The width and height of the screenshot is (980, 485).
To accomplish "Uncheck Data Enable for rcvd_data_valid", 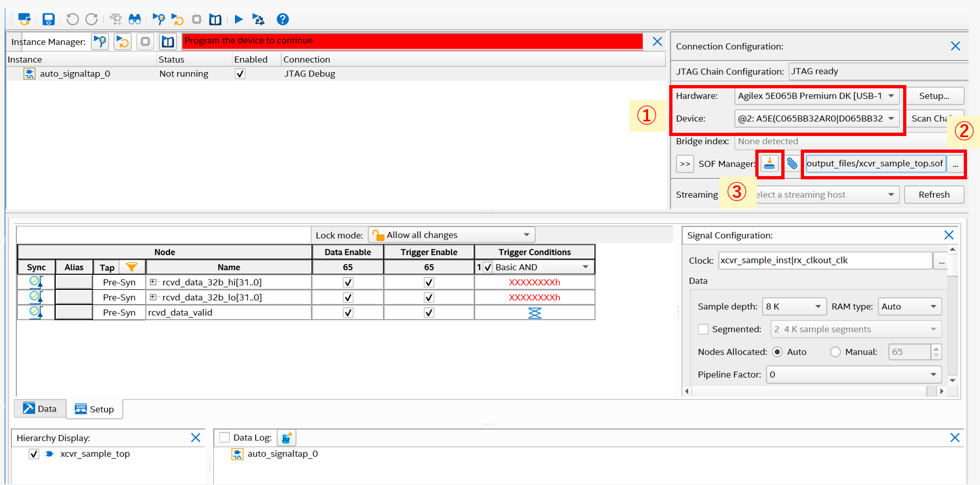I will click(x=348, y=313).
